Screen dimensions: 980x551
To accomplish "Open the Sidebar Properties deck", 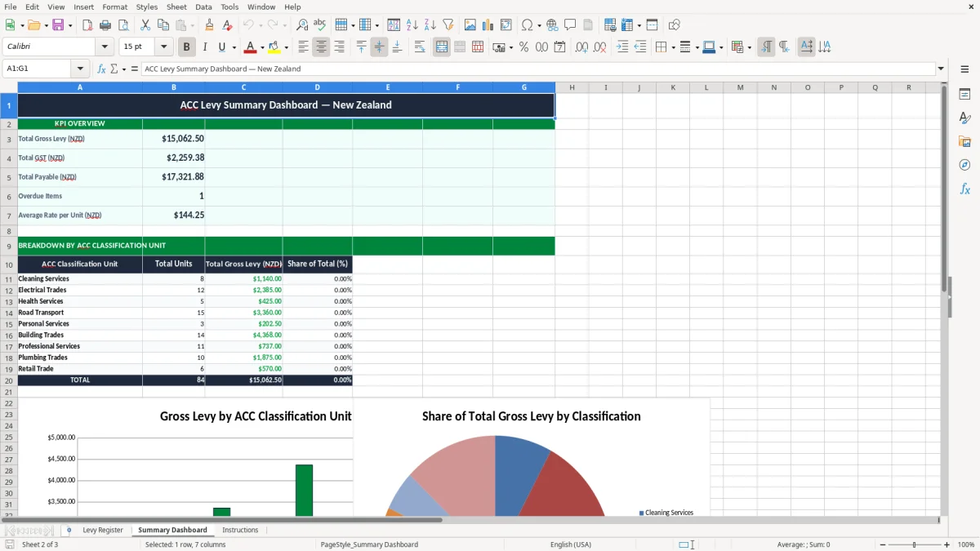I will pyautogui.click(x=964, y=95).
